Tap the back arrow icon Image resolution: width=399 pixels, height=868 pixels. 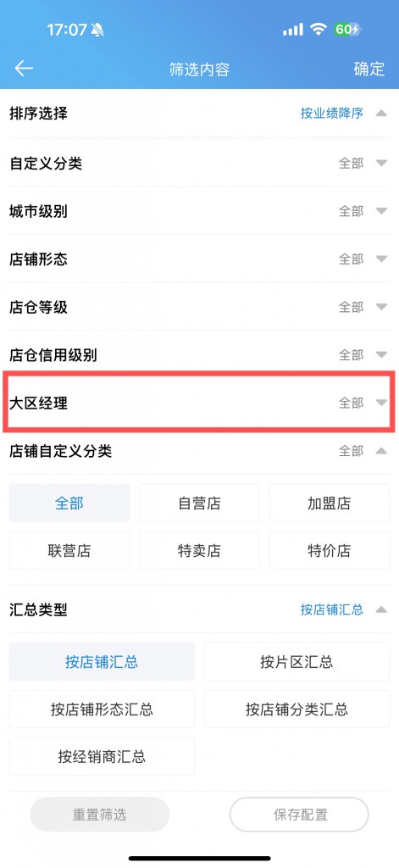pos(24,69)
